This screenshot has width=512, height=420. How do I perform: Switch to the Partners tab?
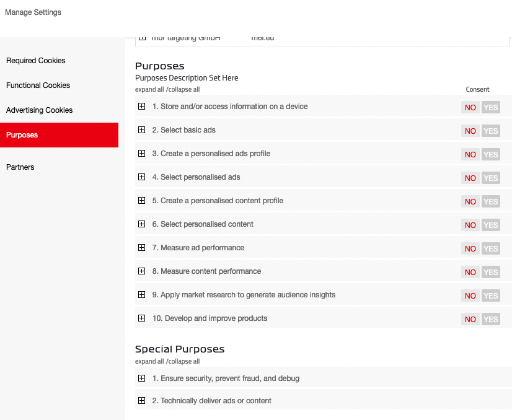tap(20, 167)
